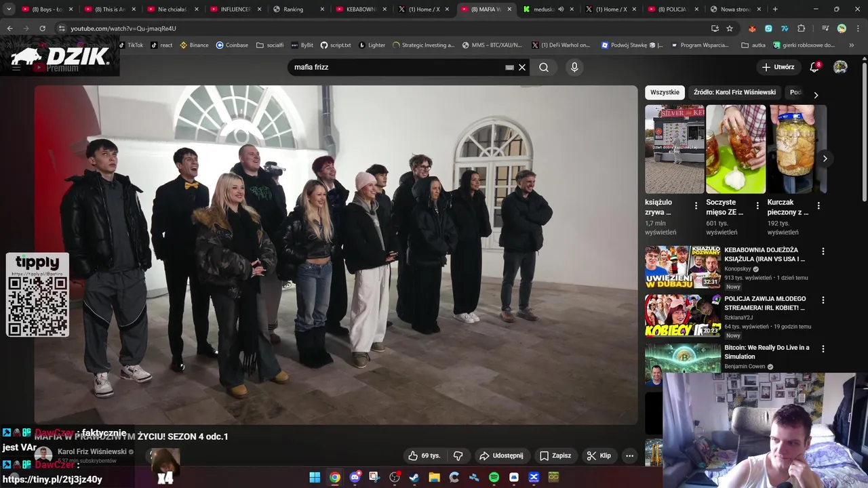
Task: Show next filter chips with arrow
Action: [x=816, y=95]
